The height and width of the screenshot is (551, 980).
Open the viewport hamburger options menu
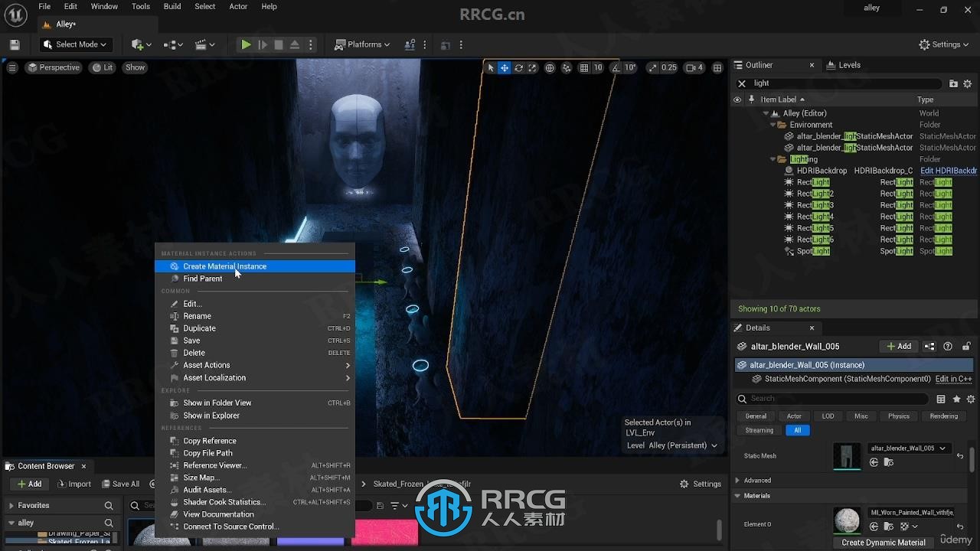(x=12, y=67)
